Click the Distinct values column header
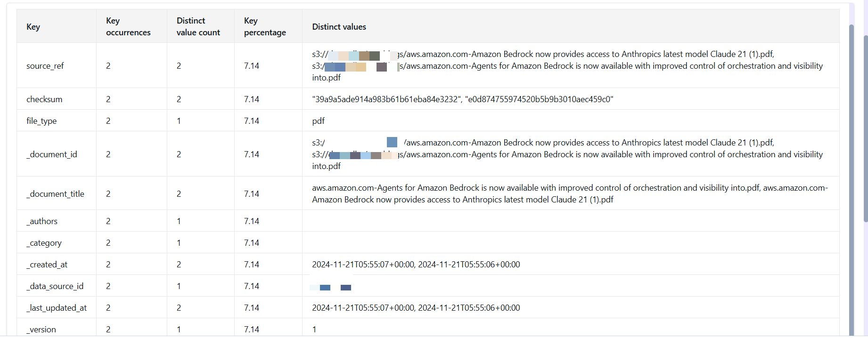This screenshot has height=338, width=868. 339,27
